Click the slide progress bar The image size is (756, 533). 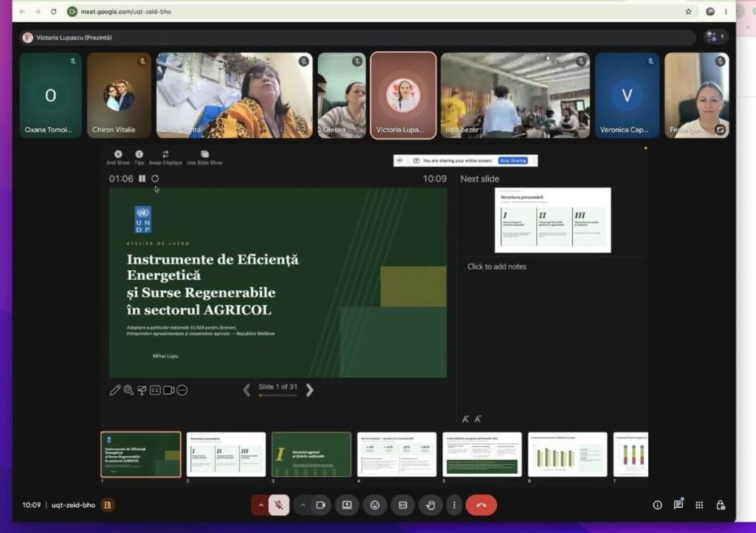pyautogui.click(x=278, y=396)
